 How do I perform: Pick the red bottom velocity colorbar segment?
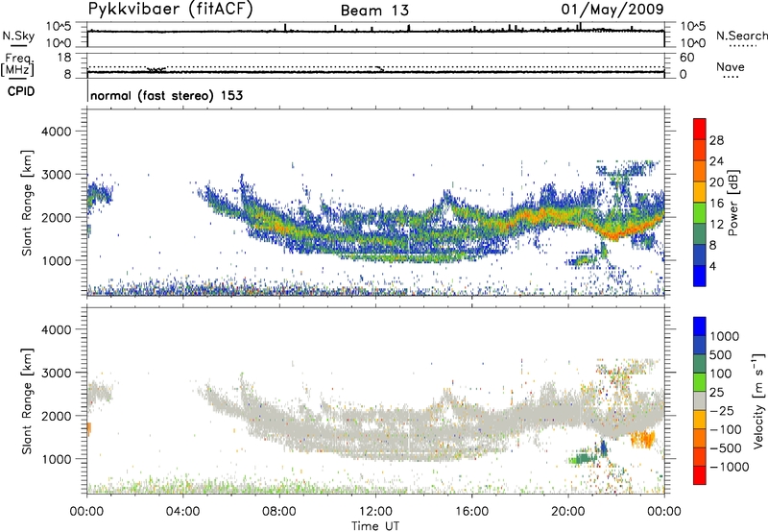pyautogui.click(x=700, y=475)
